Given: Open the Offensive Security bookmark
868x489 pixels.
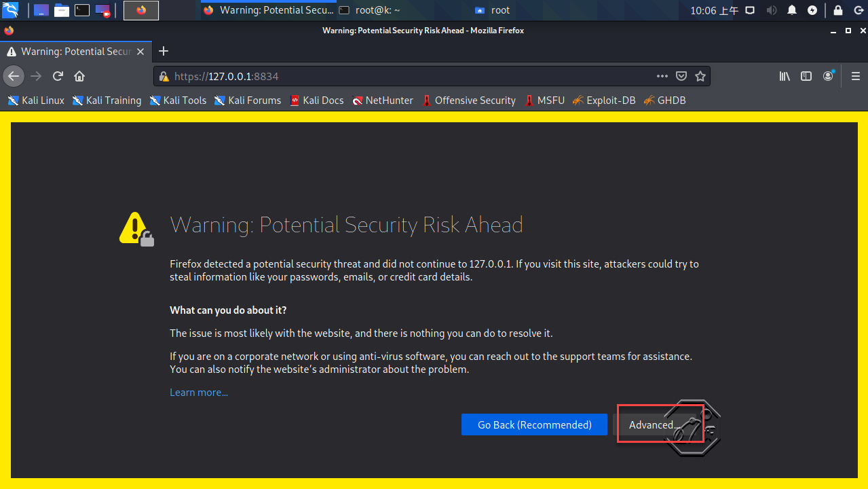Looking at the screenshot, I should point(469,101).
